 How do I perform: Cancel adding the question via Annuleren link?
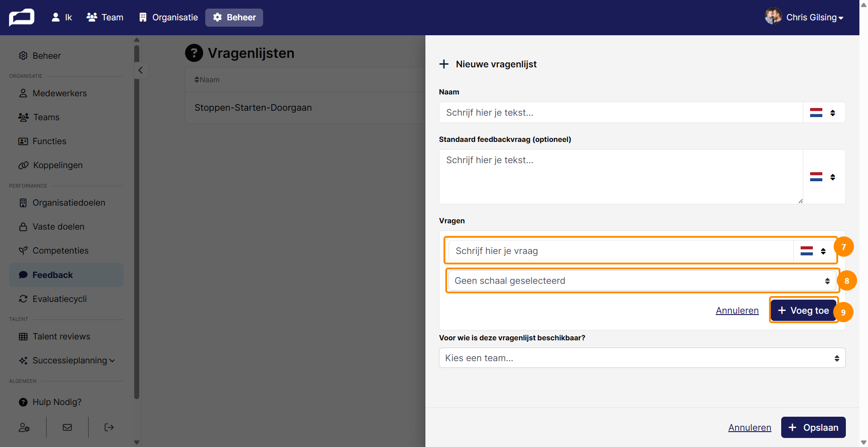click(737, 311)
